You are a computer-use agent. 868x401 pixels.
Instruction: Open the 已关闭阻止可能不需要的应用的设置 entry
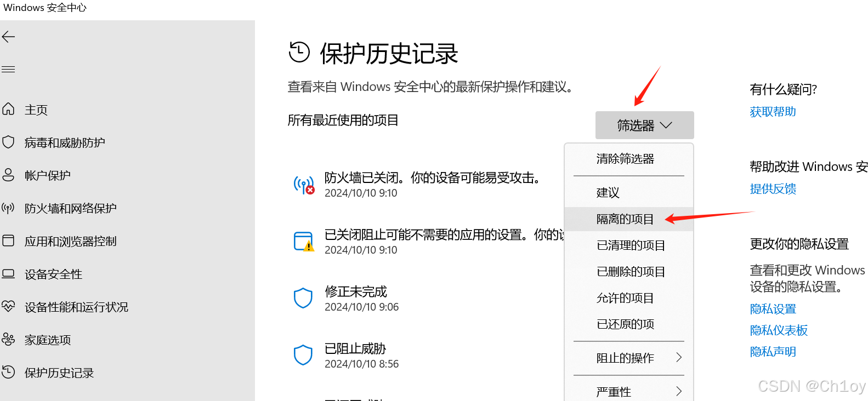coord(428,242)
